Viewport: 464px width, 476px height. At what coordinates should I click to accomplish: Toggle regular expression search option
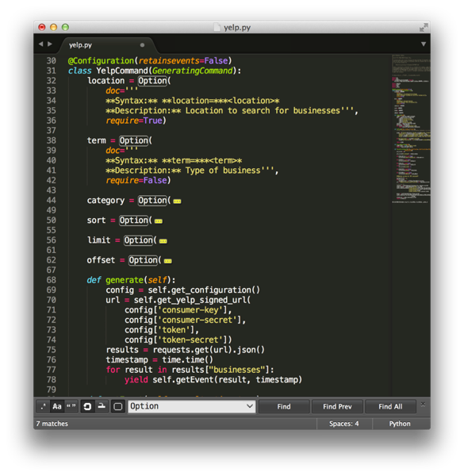pyautogui.click(x=43, y=406)
